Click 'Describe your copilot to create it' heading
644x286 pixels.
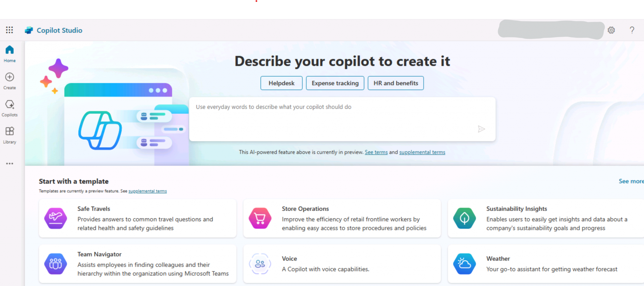[x=342, y=61]
